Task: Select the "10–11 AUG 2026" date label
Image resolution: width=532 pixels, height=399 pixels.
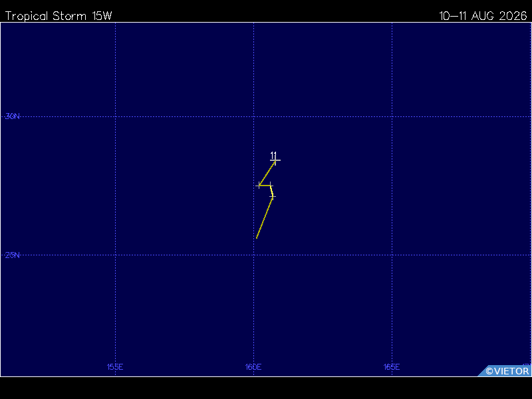Action: (483, 16)
